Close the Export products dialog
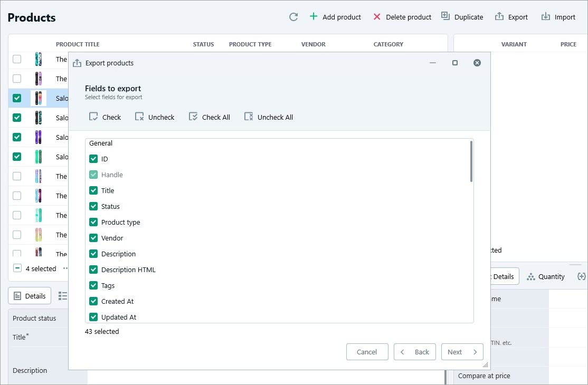Viewport: 588px width, 385px height. (477, 63)
